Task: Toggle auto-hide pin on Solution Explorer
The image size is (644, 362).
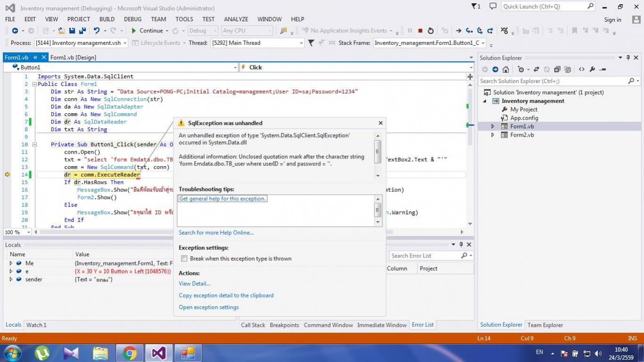Action: (x=628, y=58)
